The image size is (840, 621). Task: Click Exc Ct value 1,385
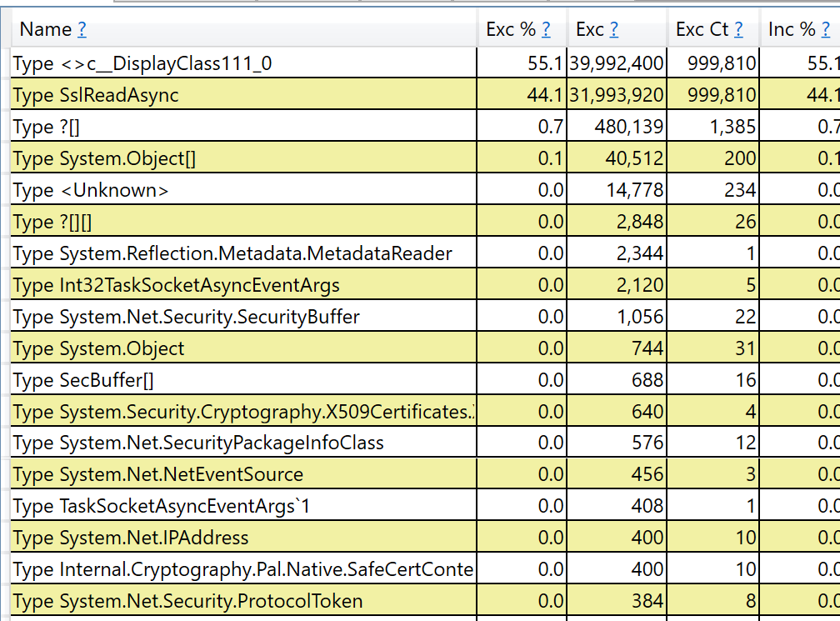coord(732,127)
